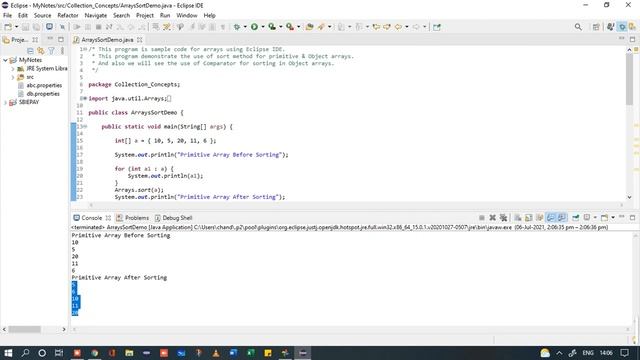Screen dimensions: 640x360
Task: Open the Project menu
Action: click(x=145, y=16)
